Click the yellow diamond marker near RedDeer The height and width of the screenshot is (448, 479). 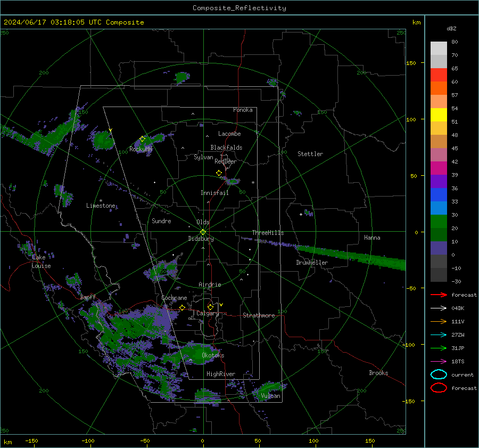[x=219, y=173]
